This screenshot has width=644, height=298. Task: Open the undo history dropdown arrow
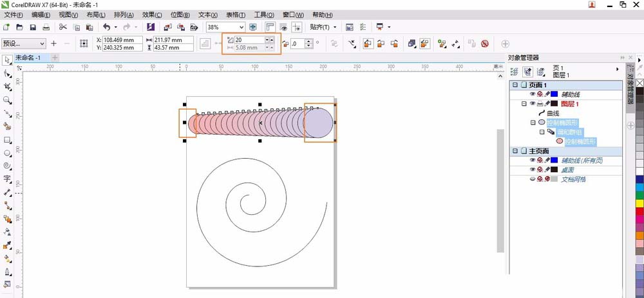coord(115,27)
